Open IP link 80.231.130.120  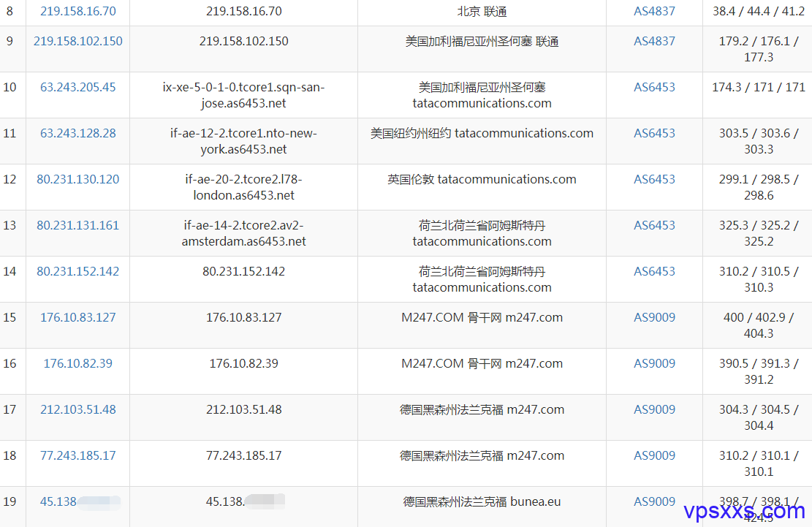pyautogui.click(x=77, y=180)
